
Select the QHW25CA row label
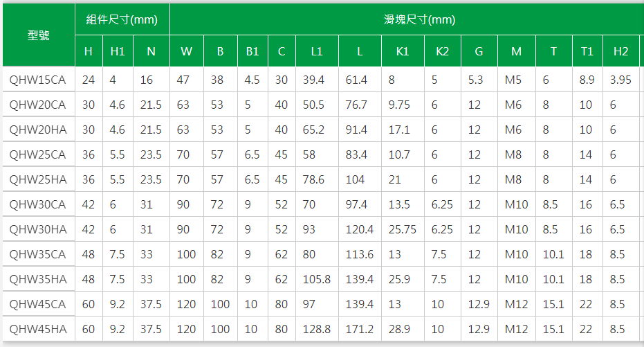(x=37, y=154)
